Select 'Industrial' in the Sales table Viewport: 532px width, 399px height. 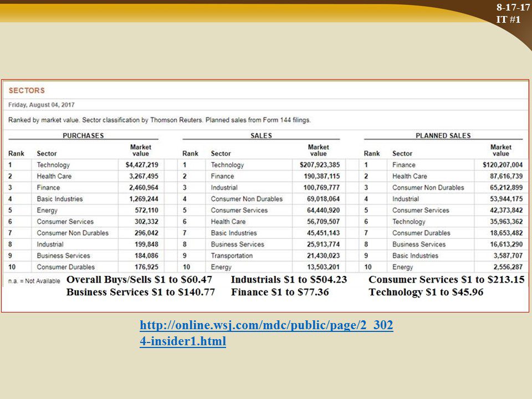pos(224,188)
